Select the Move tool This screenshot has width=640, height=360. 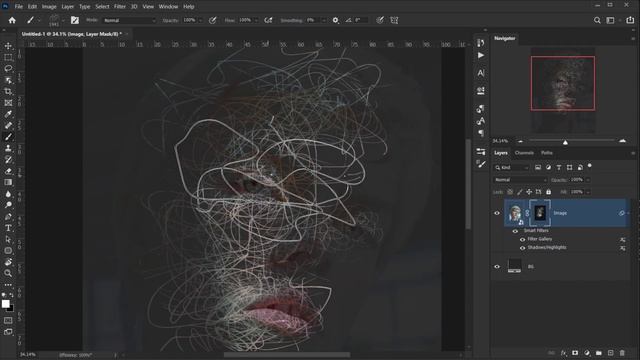8,46
